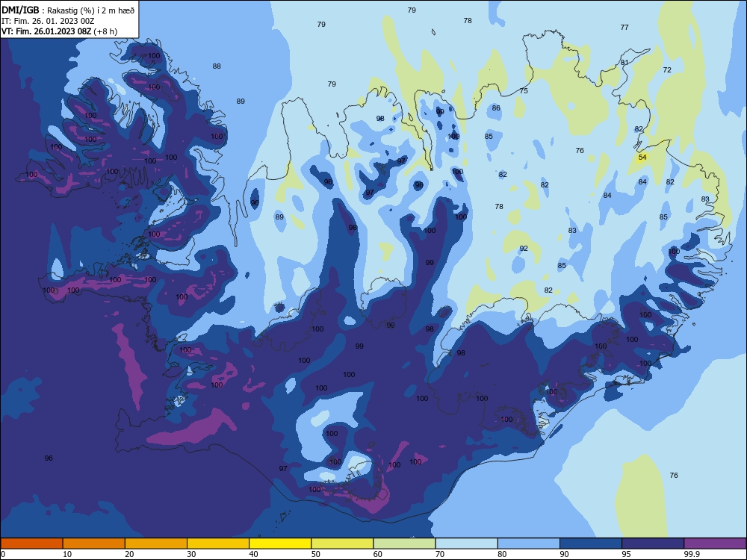Click the legend tick label '99.9'
Screen dimensions: 747x560
point(691,554)
